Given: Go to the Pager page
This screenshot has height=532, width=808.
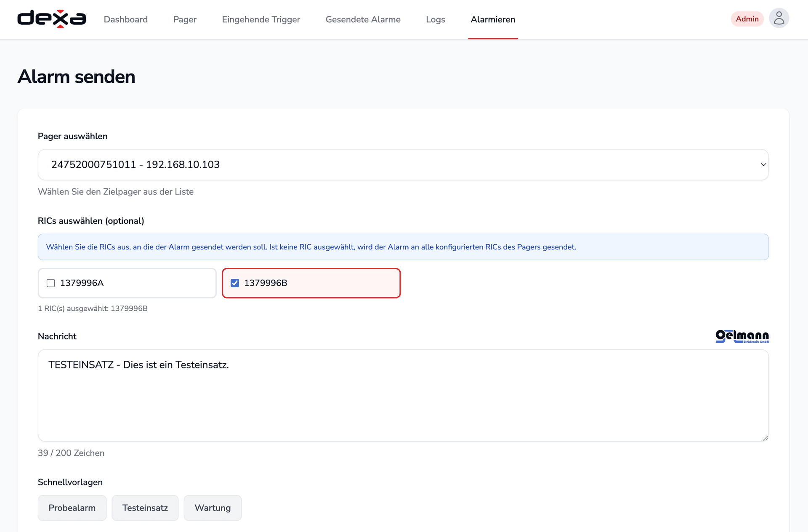Looking at the screenshot, I should (x=185, y=19).
